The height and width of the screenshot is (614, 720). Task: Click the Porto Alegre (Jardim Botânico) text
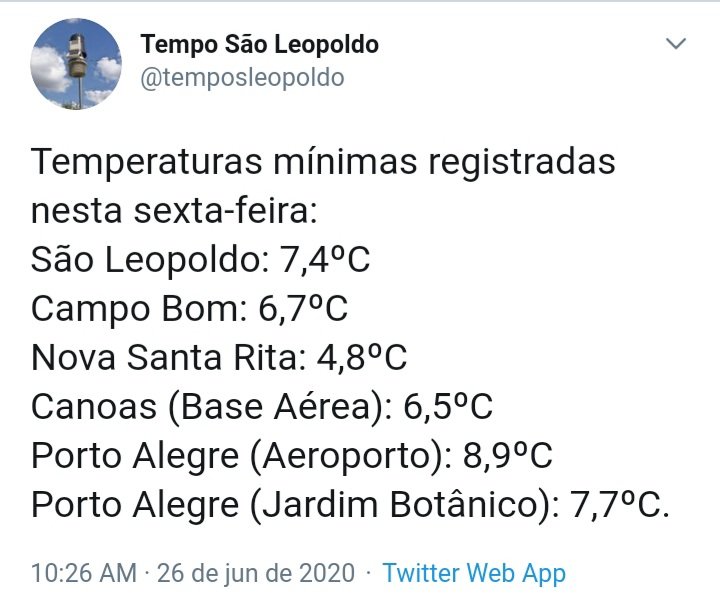coord(291,505)
